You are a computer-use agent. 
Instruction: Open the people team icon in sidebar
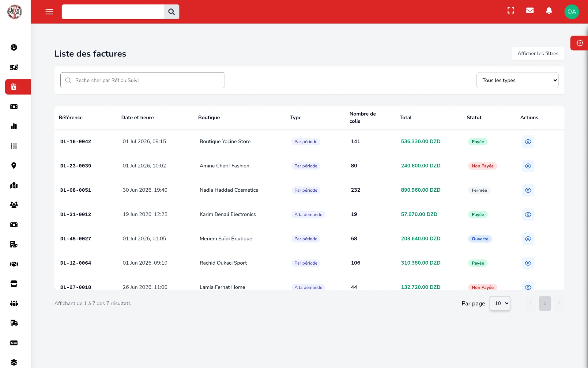click(14, 303)
